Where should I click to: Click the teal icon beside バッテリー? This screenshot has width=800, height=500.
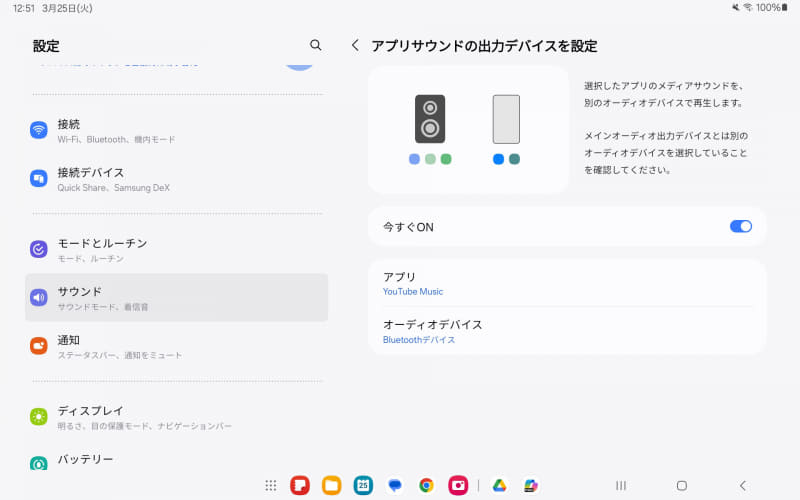(39, 463)
